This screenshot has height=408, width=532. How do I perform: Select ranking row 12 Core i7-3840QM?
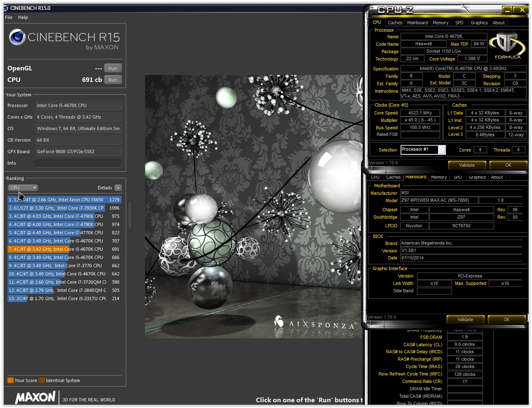click(64, 290)
